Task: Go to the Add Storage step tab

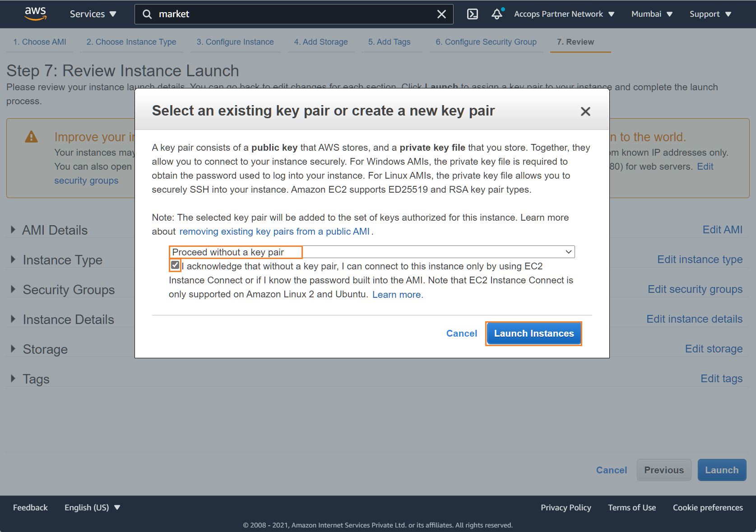Action: (321, 42)
